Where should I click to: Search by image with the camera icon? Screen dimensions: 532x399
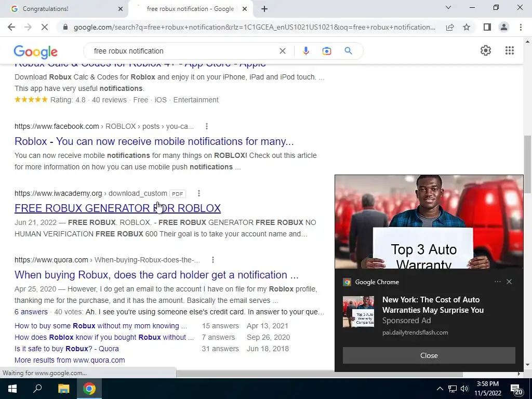pyautogui.click(x=326, y=51)
